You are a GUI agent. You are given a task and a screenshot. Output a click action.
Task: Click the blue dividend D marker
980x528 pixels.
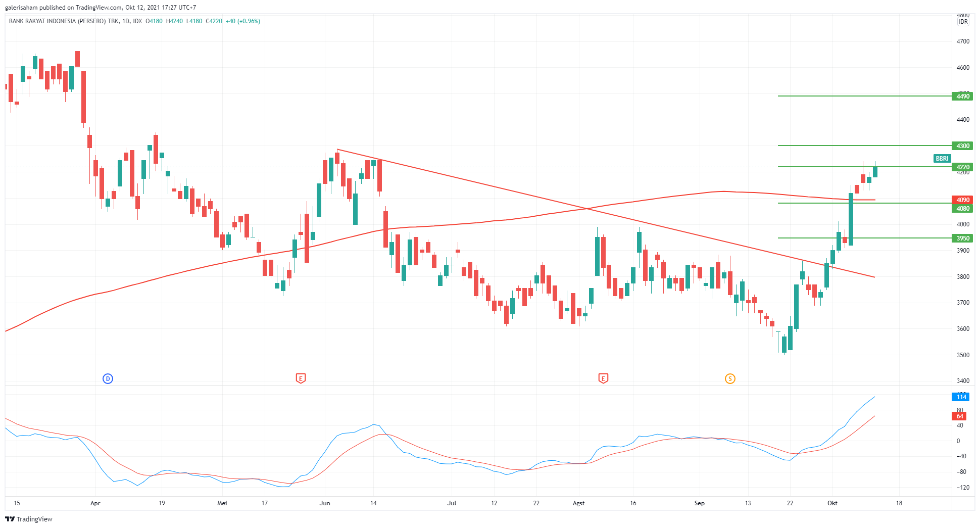click(x=108, y=378)
